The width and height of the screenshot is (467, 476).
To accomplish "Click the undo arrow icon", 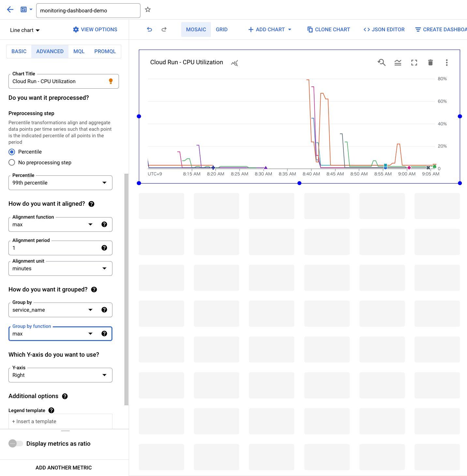I will pyautogui.click(x=150, y=29).
